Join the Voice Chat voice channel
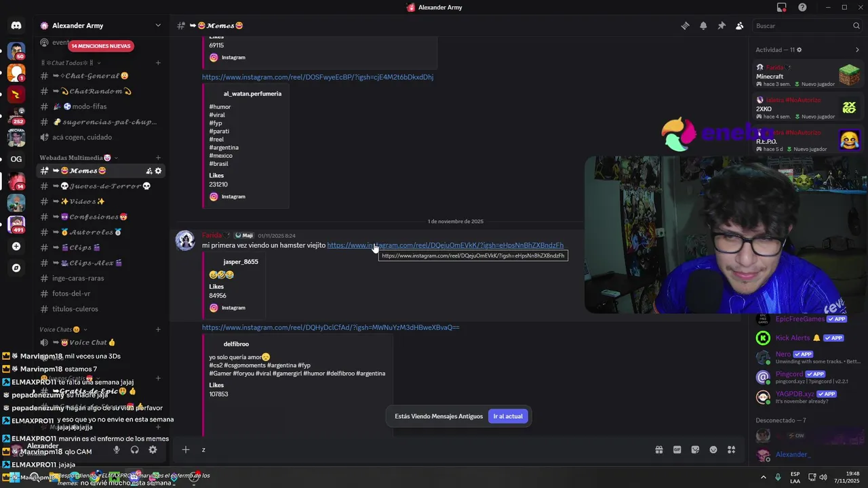This screenshot has width=868, height=488. [101, 343]
